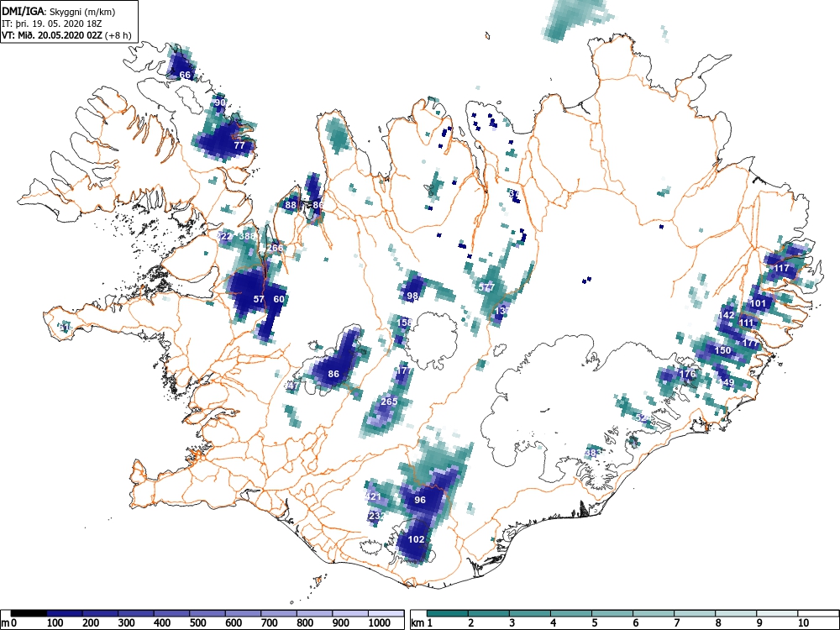Click the "km" unit label in the legend
840x630 pixels.
point(417,623)
